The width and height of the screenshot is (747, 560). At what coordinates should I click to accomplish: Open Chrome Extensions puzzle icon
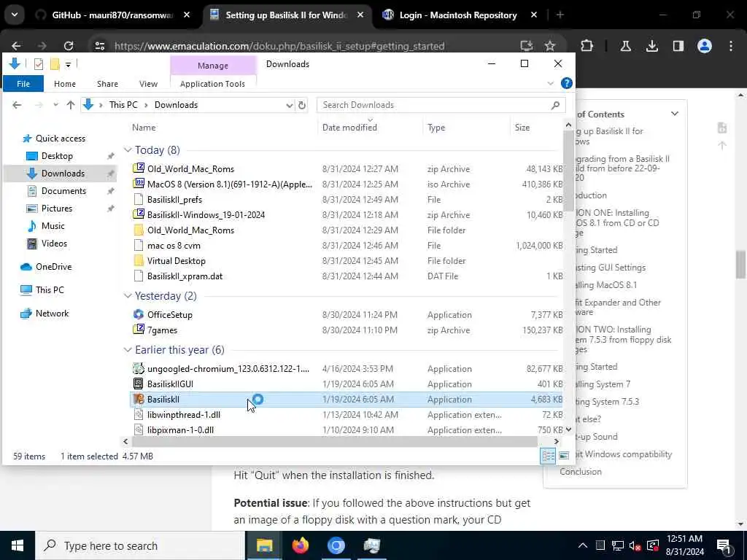pyautogui.click(x=587, y=46)
